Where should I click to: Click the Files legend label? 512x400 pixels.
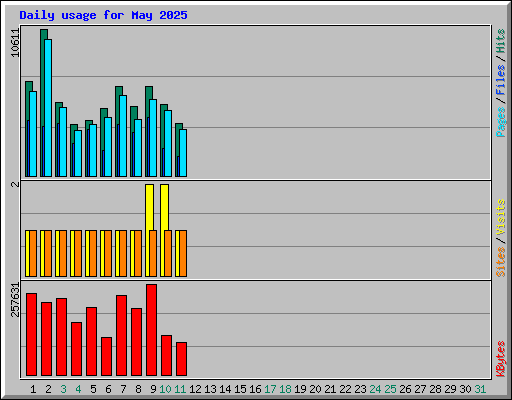click(500, 79)
